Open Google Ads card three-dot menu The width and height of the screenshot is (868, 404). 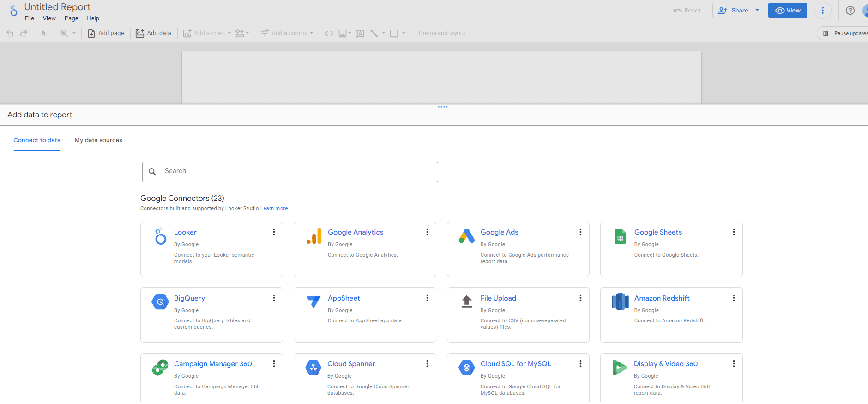pos(580,232)
